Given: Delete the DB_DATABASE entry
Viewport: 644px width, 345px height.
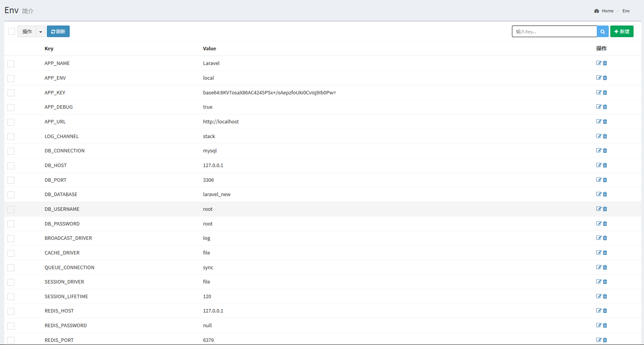Looking at the screenshot, I should point(605,194).
